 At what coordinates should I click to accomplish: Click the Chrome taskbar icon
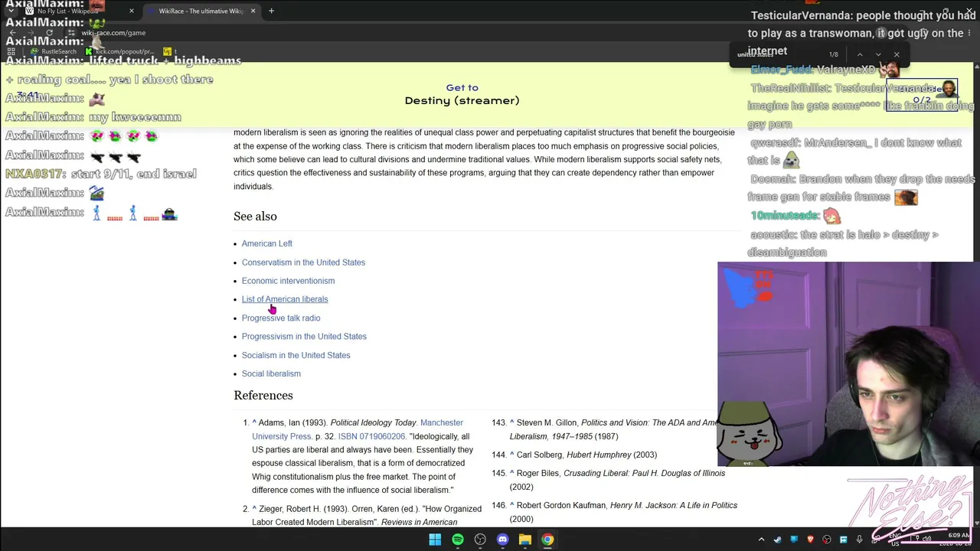(547, 540)
